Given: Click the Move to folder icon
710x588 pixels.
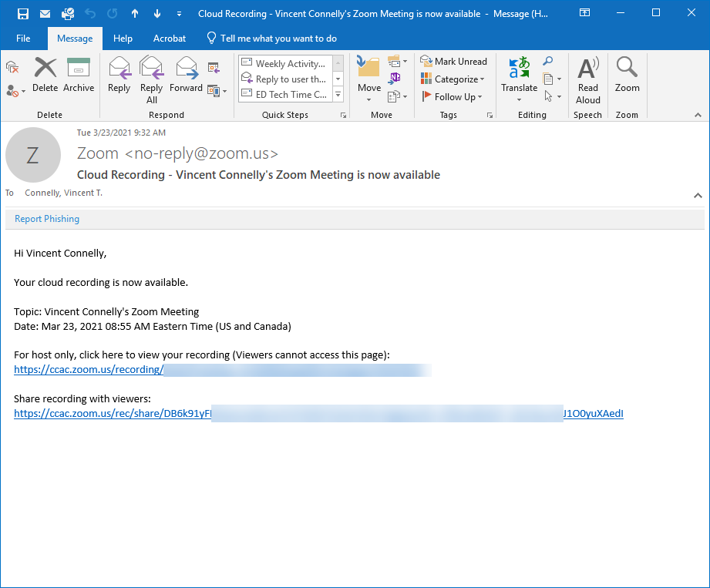Looking at the screenshot, I should pos(368,73).
